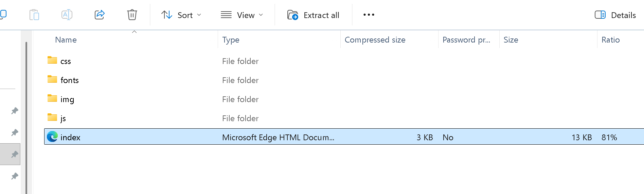Viewport: 644px width, 194px height.
Task: Click the Share icon
Action: [100, 15]
